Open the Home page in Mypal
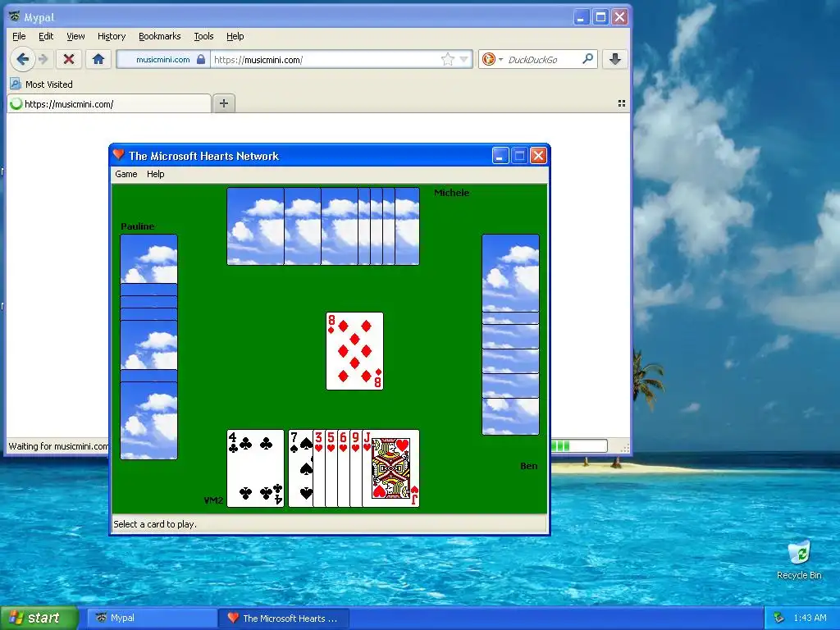 [98, 59]
